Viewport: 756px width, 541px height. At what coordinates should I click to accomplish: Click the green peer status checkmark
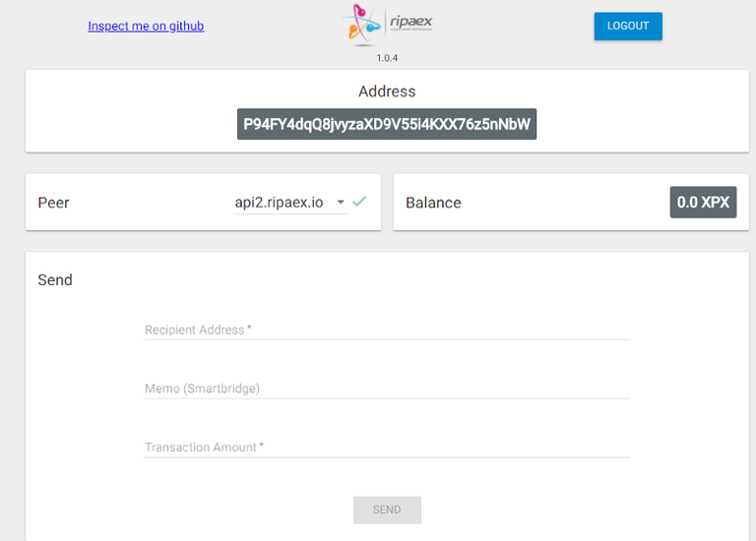coord(359,202)
